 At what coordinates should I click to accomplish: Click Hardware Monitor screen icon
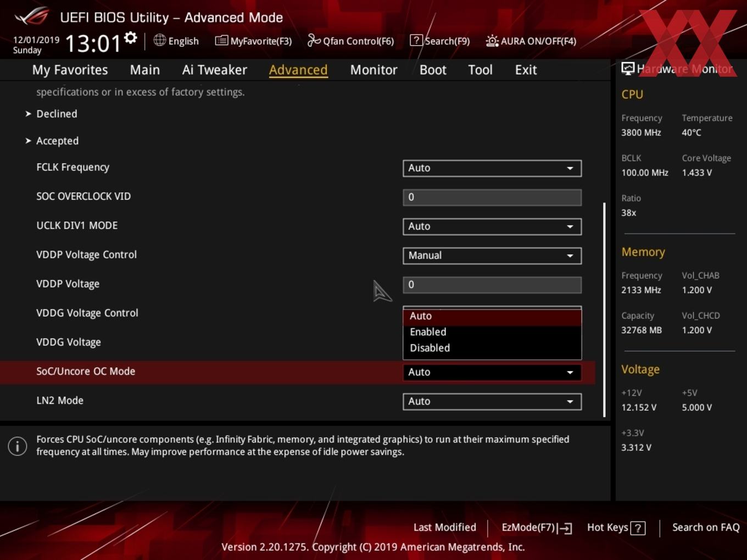627,69
